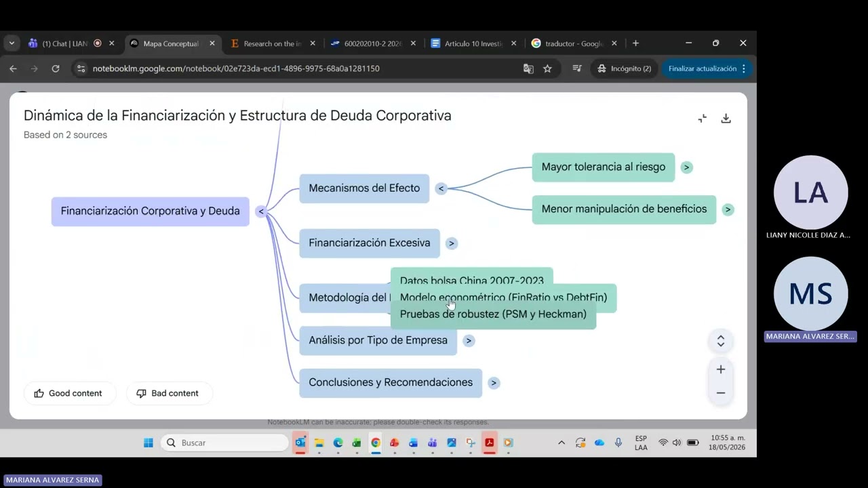Open OneDrive cloud icon in tray
Image resolution: width=868 pixels, height=488 pixels.
[599, 443]
